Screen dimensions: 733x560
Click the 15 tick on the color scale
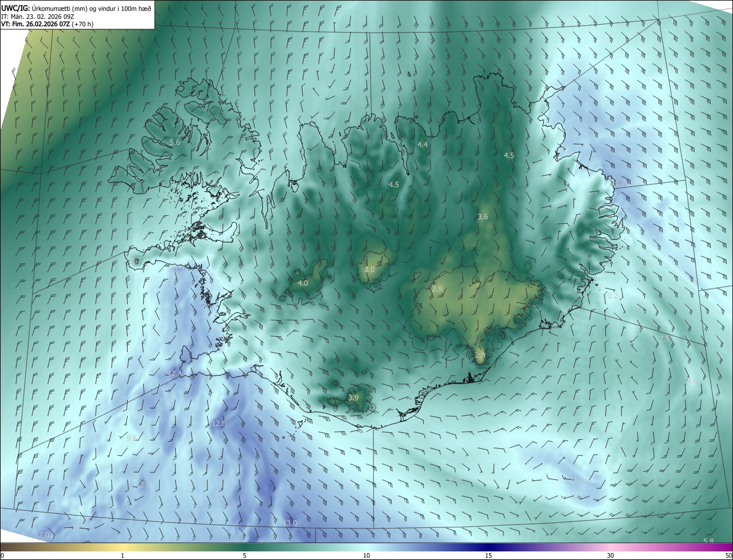point(488,555)
